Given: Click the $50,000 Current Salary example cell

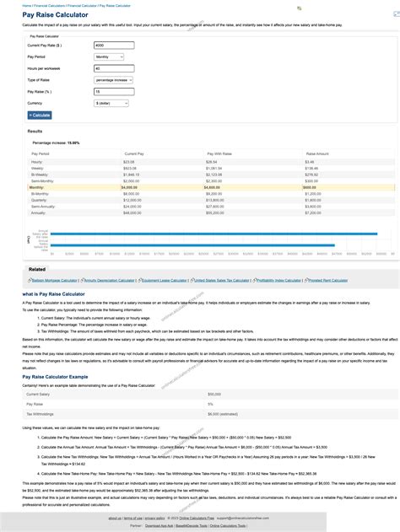Looking at the screenshot, I should 214,395.
